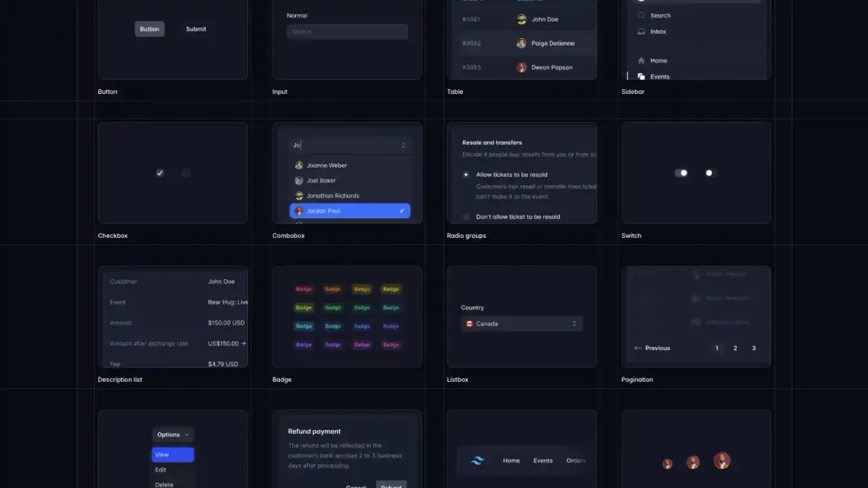Click the Home house icon in the sidebar
Image resolution: width=868 pixels, height=488 pixels.
click(641, 60)
